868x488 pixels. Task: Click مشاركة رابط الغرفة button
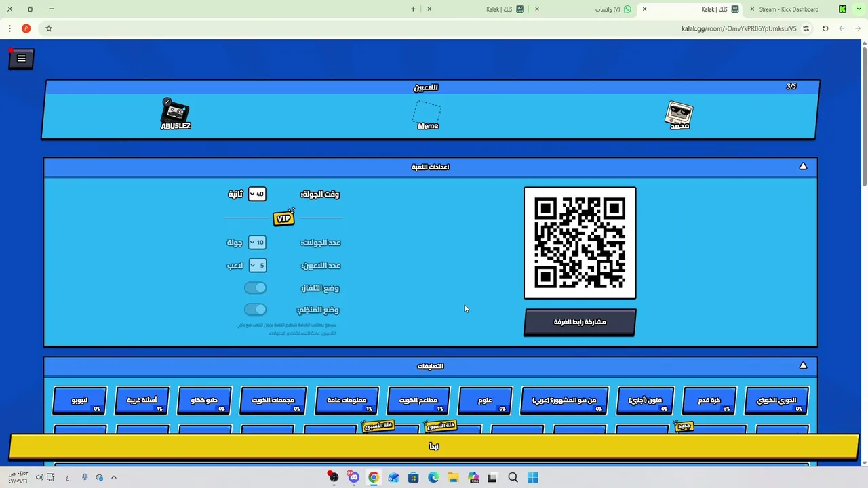pos(580,323)
